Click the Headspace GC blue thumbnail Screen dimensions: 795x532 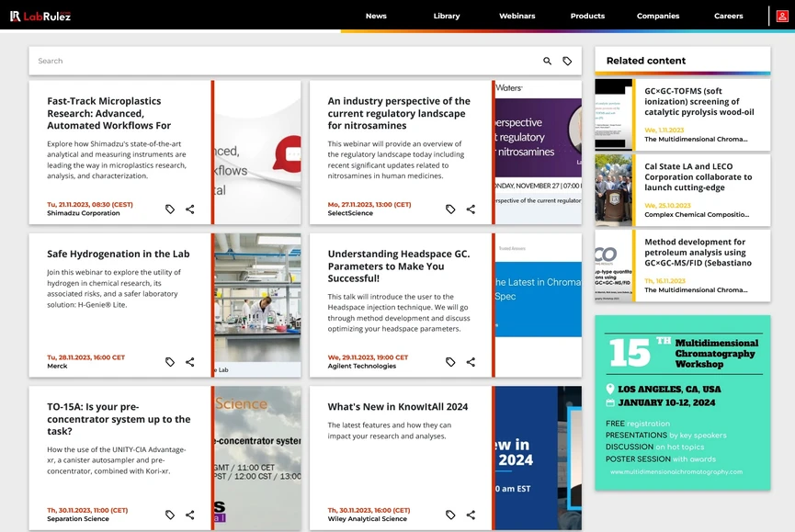pyautogui.click(x=538, y=305)
